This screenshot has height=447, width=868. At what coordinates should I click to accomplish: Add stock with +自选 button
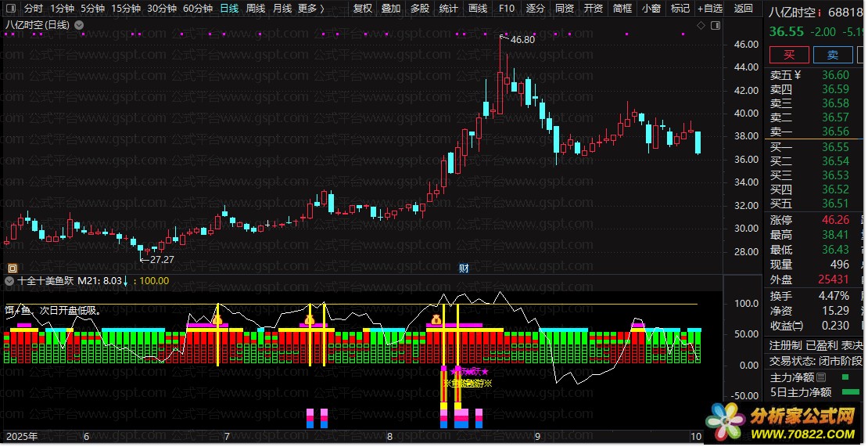[710, 9]
